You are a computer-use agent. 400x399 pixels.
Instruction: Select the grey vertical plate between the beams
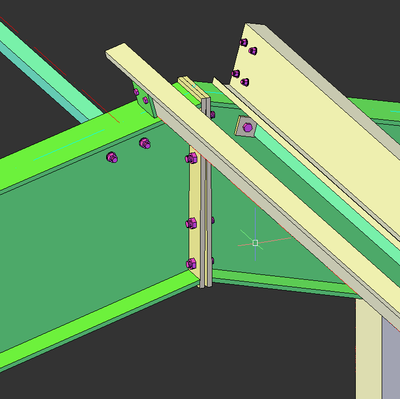pos(205,193)
